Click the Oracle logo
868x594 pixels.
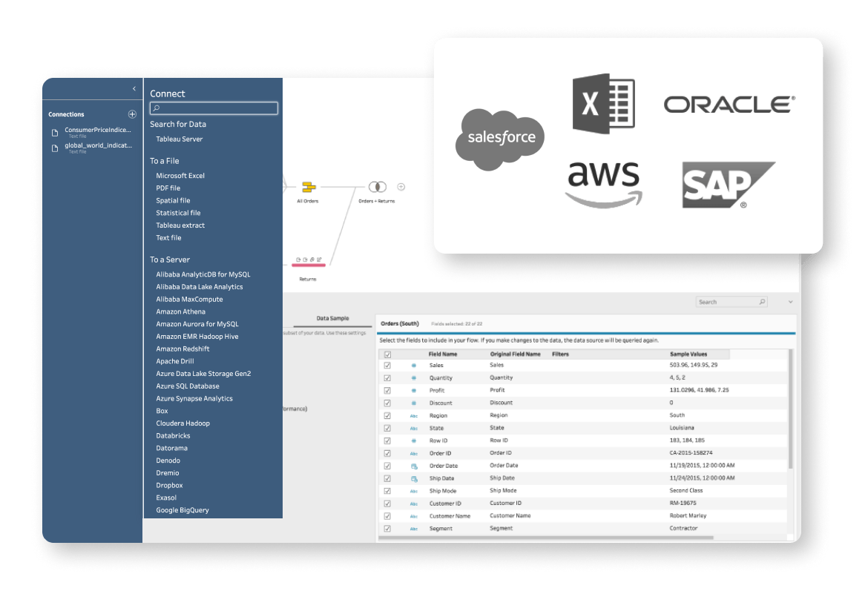coord(729,104)
